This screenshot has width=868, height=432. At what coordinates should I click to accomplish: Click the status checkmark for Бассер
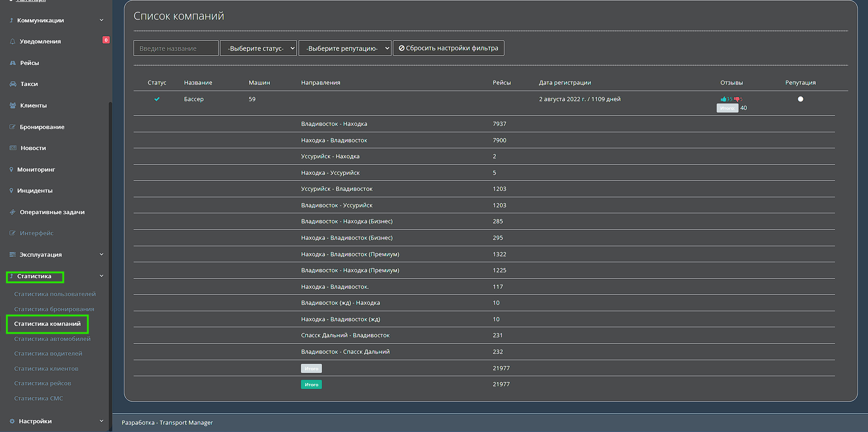(157, 99)
